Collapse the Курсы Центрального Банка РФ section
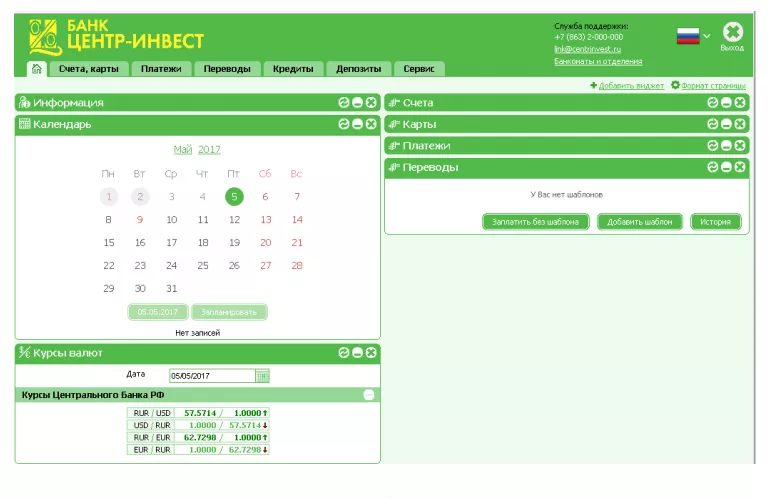 coord(369,395)
